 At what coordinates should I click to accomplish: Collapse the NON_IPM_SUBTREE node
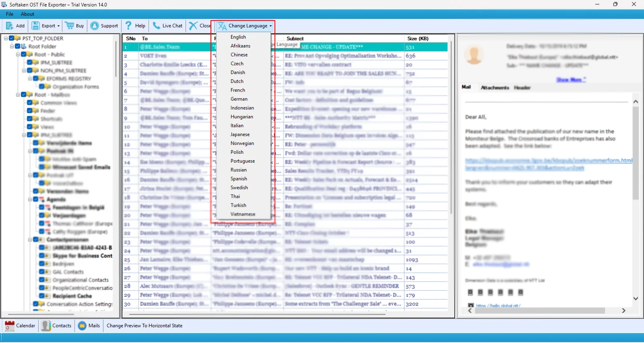(24, 70)
